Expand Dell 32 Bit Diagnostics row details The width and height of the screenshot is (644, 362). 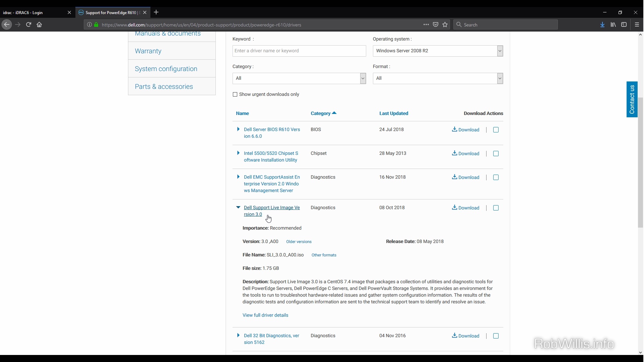tap(238, 336)
